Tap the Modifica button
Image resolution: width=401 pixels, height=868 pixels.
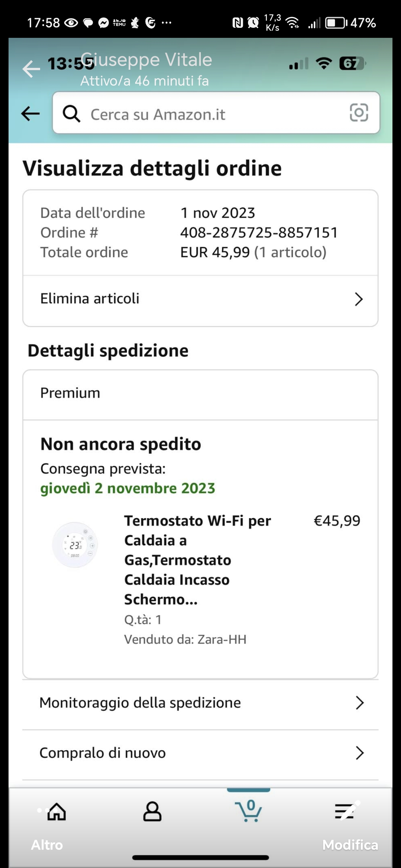(x=350, y=845)
